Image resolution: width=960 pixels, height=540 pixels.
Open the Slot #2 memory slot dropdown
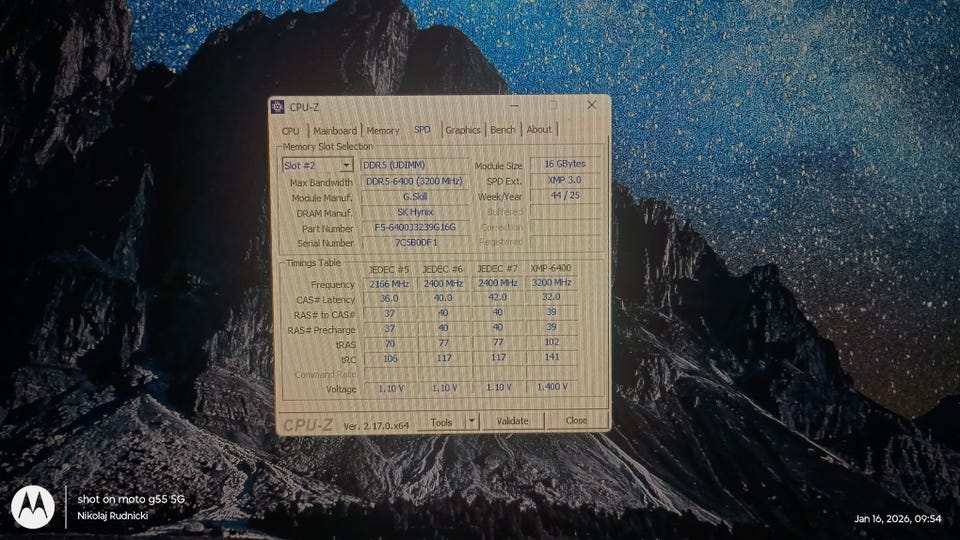(317, 165)
